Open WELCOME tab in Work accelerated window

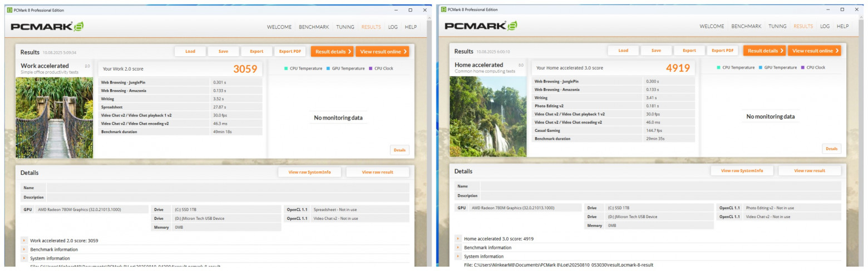tap(279, 27)
